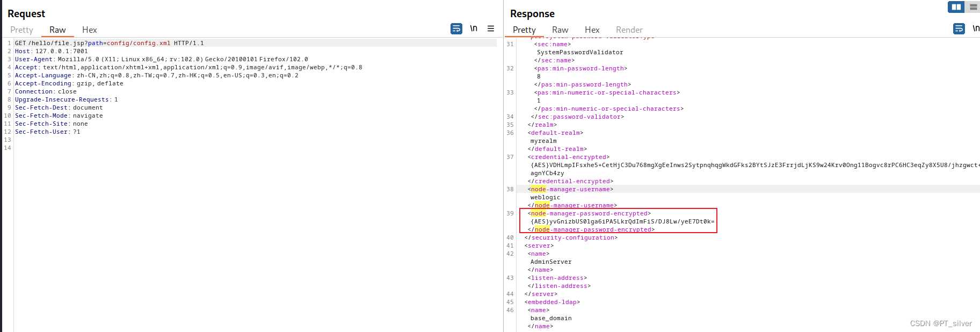Viewport: 980px width, 332px height.
Task: Click the weblogic username value
Action: pyautogui.click(x=545, y=197)
